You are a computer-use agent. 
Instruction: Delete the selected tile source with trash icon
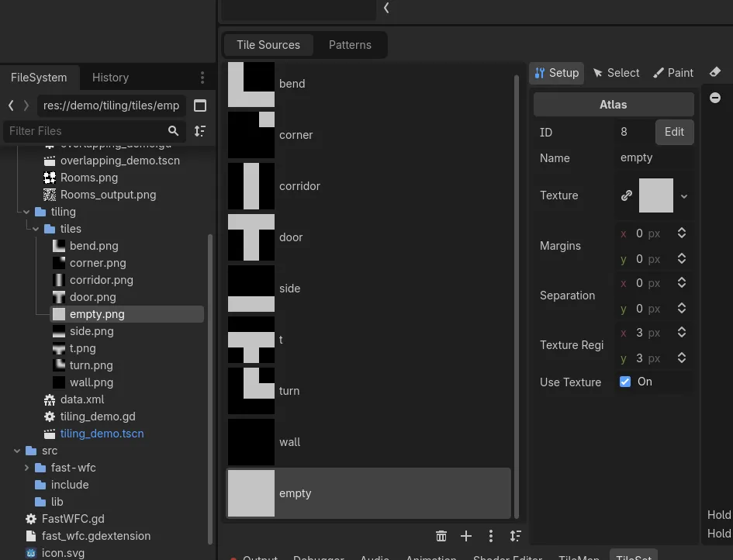[x=441, y=536]
